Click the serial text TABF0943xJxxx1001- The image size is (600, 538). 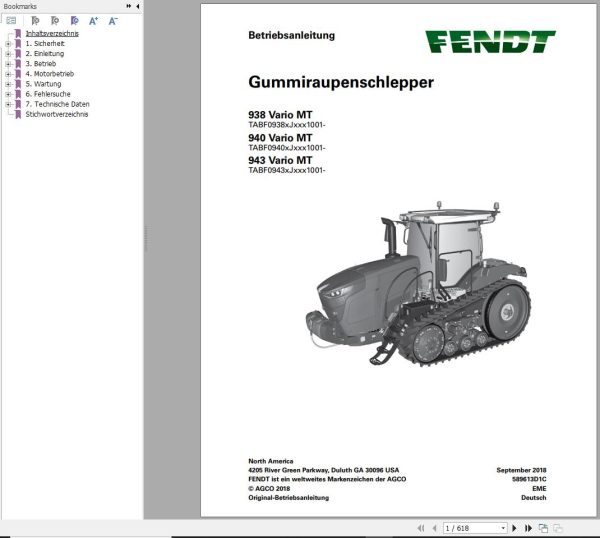287,170
